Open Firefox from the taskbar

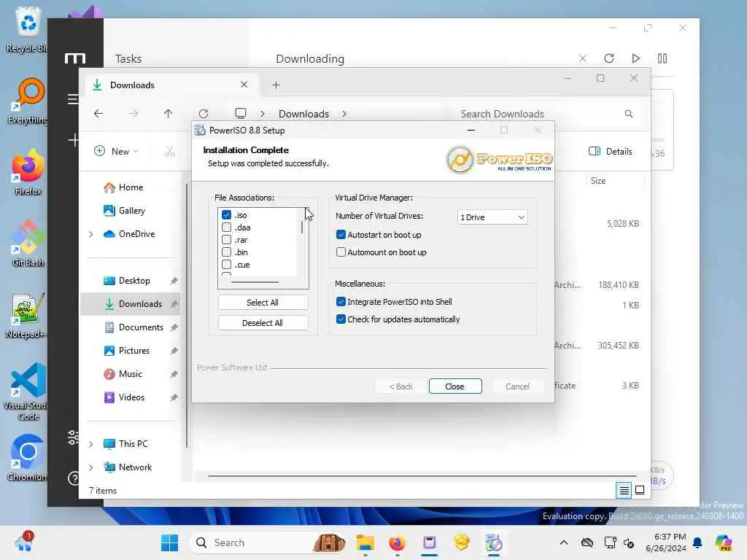coord(397,542)
